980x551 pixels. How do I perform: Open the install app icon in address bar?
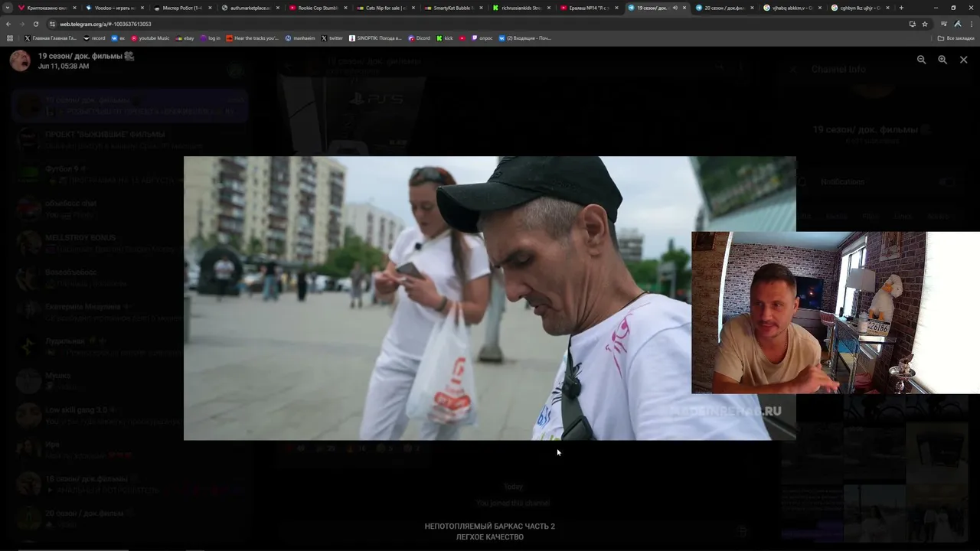tap(912, 24)
